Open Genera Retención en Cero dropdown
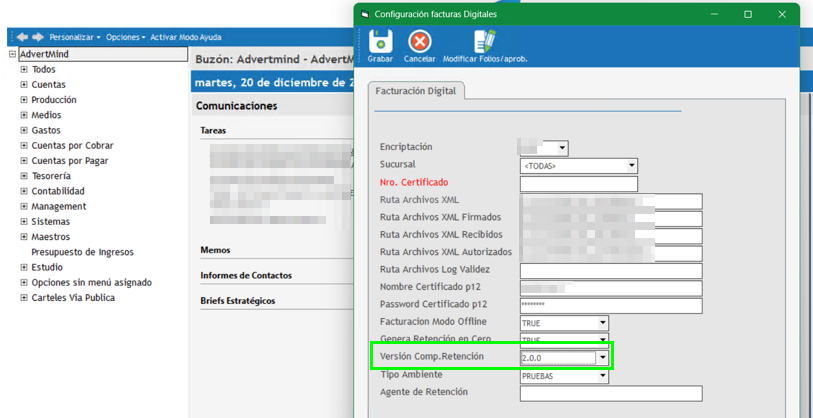813x418 pixels. pos(602,339)
